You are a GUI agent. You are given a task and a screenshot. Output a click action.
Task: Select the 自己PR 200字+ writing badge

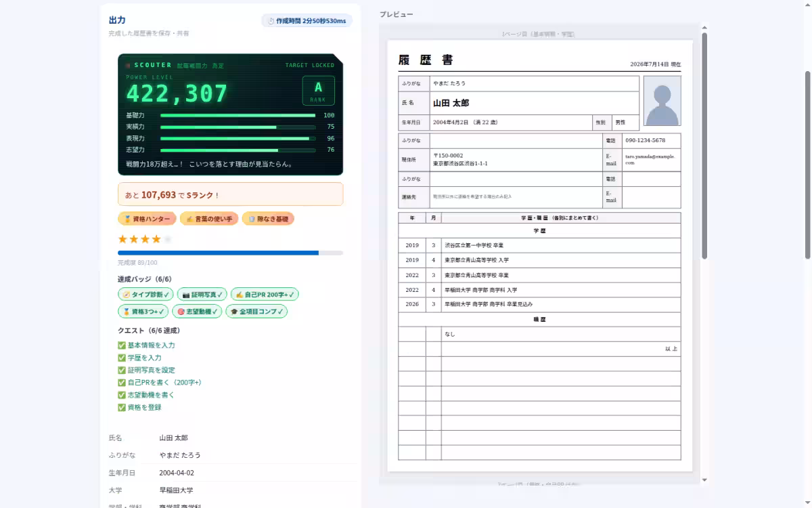(265, 295)
